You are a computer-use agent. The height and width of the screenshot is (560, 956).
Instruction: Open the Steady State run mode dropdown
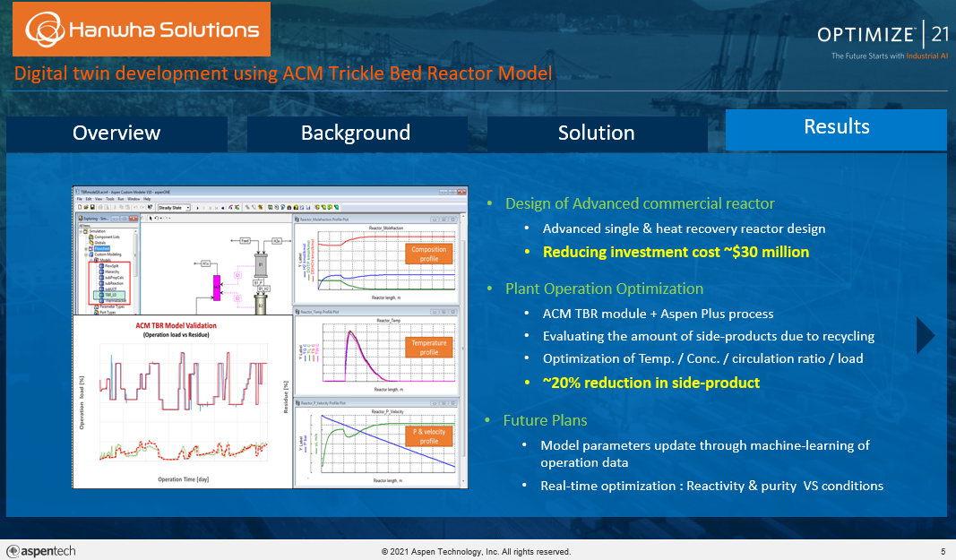(x=188, y=207)
